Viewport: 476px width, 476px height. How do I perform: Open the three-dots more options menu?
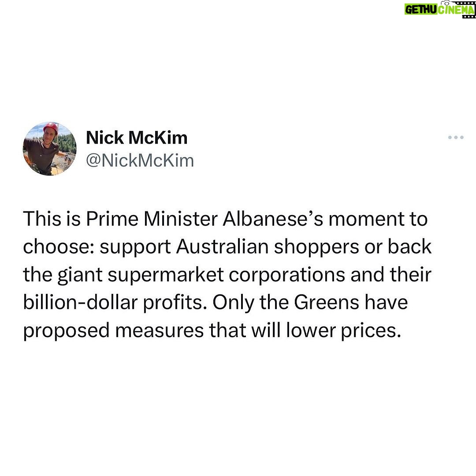coord(456,138)
